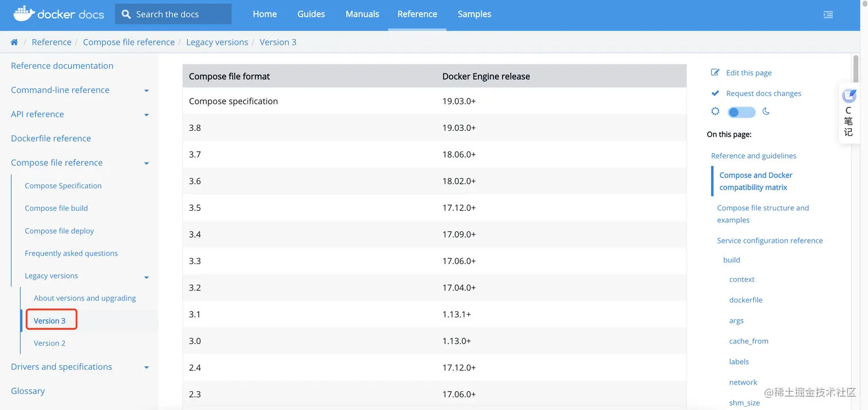Click the search magnifier icon
This screenshot has height=410, width=868.
tap(126, 14)
